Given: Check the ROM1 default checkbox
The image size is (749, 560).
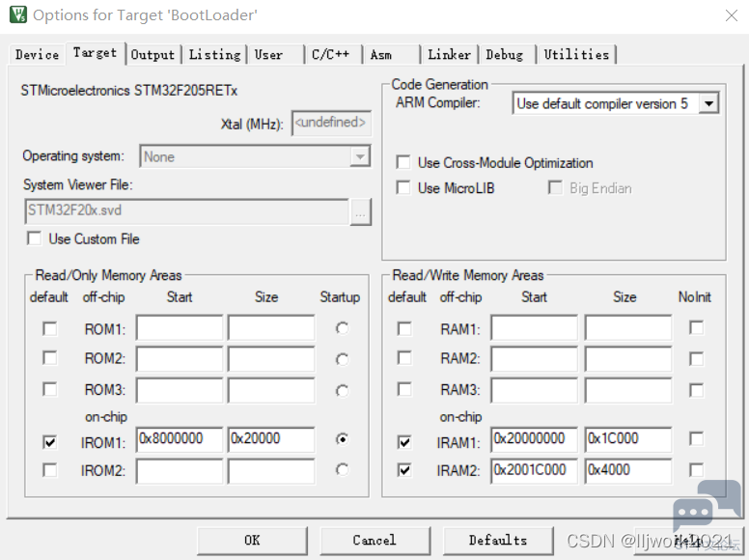Looking at the screenshot, I should (x=49, y=328).
